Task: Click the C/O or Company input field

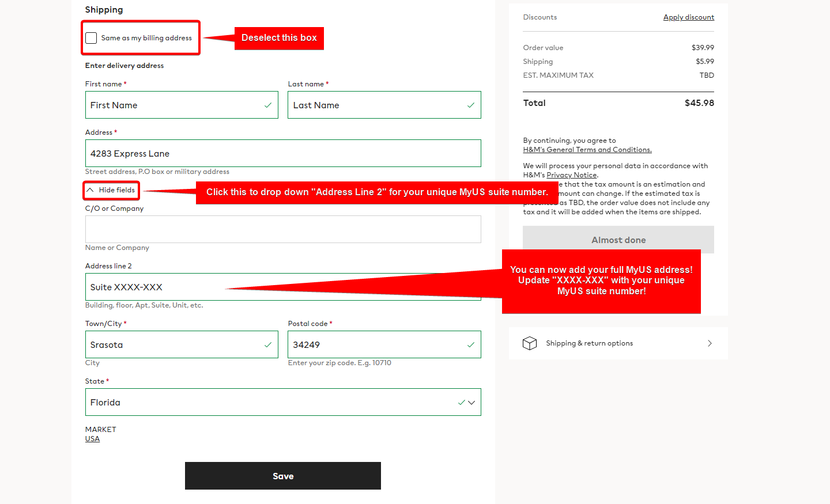Action: 282,229
